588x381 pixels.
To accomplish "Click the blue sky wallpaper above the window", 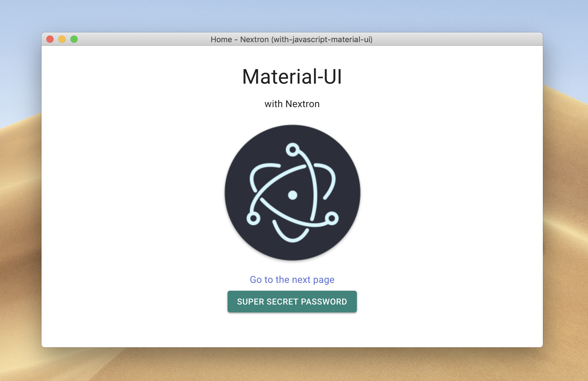I will (292, 15).
